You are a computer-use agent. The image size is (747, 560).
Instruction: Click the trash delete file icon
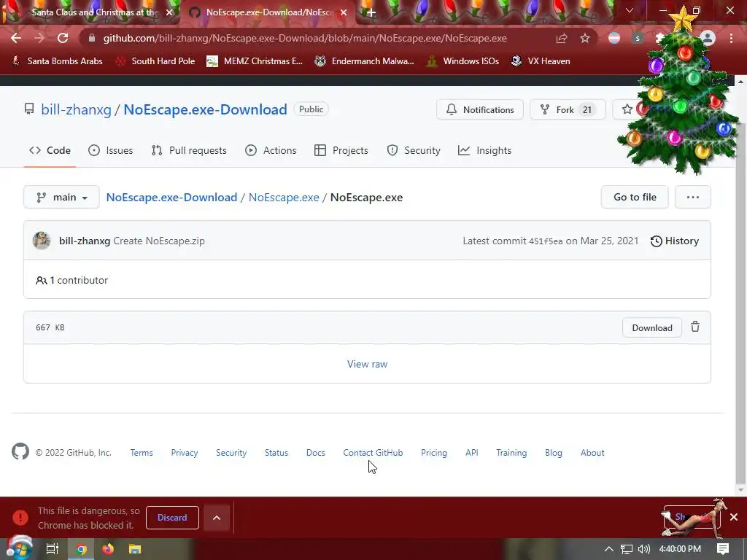(695, 327)
